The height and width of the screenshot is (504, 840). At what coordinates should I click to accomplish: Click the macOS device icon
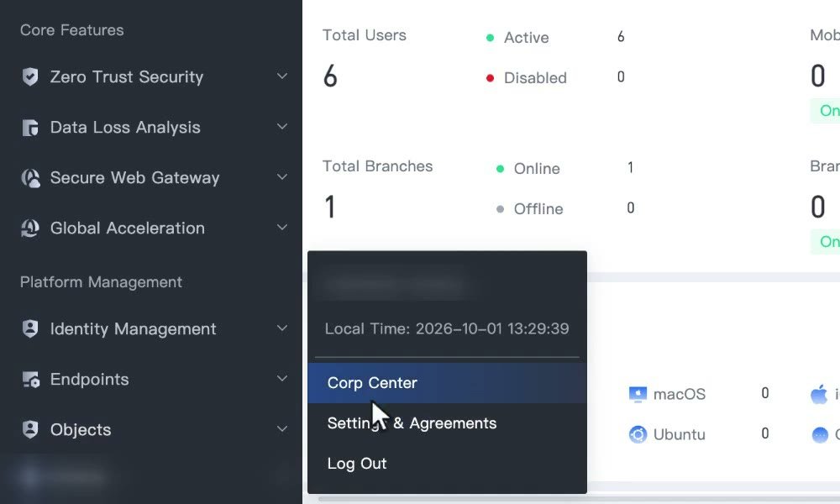(x=638, y=394)
